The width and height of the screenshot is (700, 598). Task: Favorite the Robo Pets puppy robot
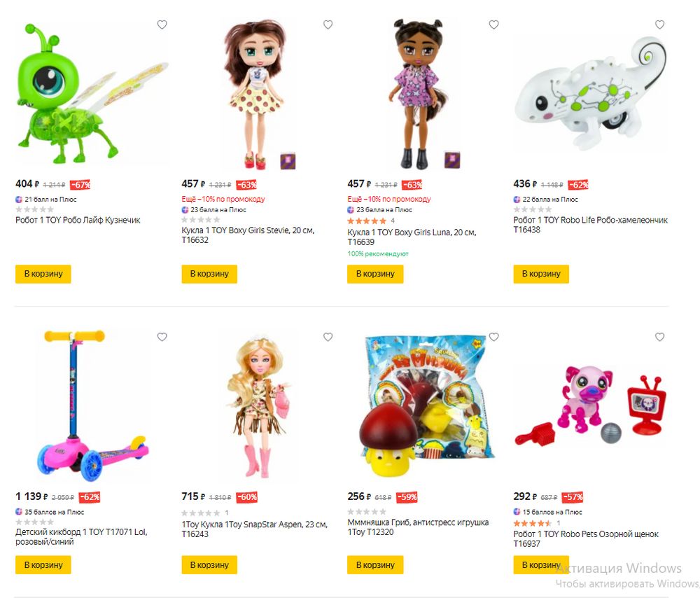pos(660,337)
